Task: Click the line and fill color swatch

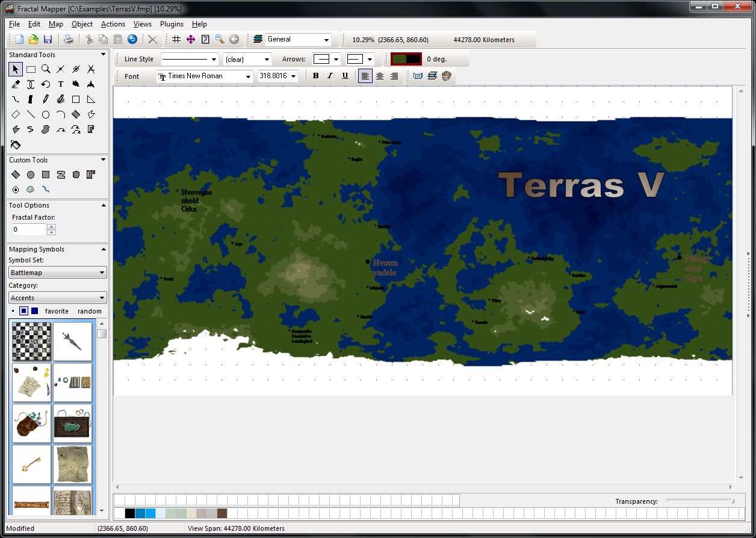Action: [406, 59]
